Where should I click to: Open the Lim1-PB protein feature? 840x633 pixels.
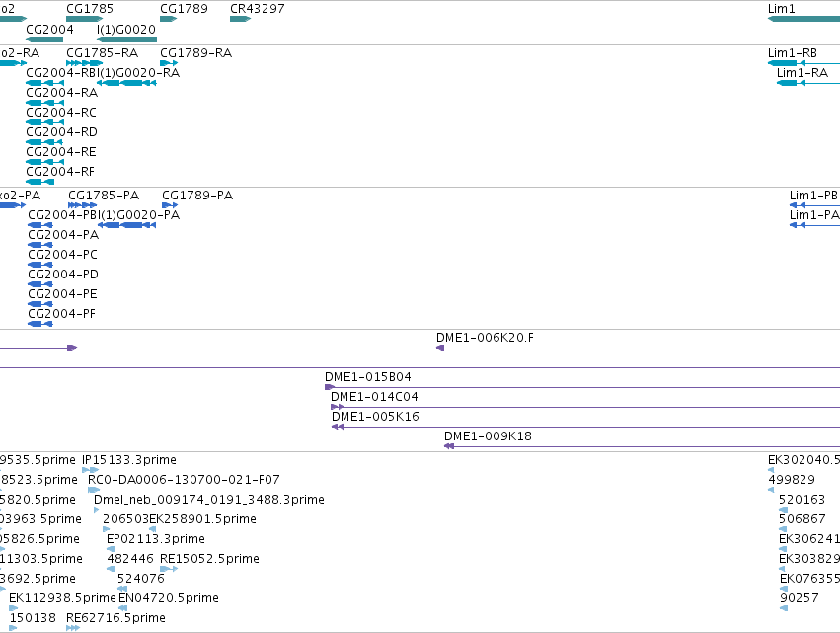[814, 205]
